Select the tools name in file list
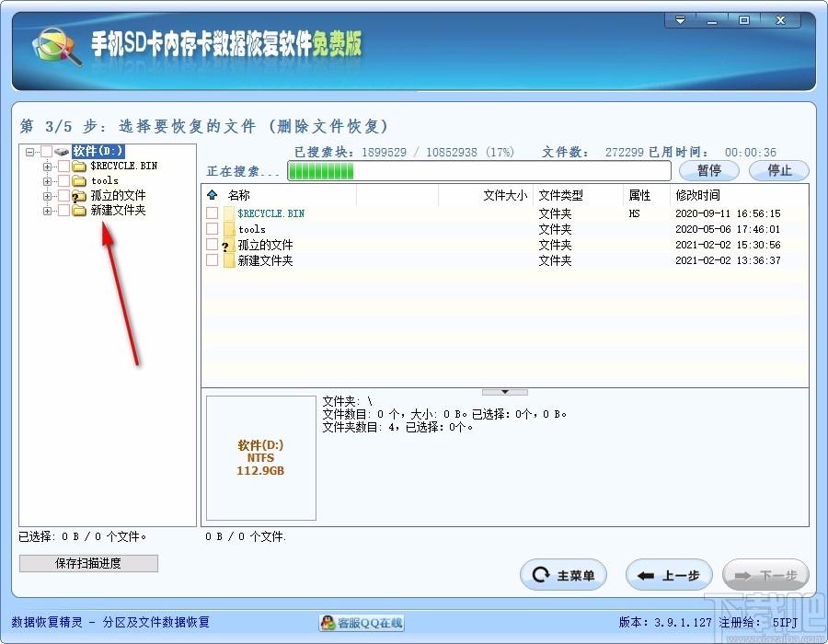This screenshot has width=828, height=644. tap(252, 229)
